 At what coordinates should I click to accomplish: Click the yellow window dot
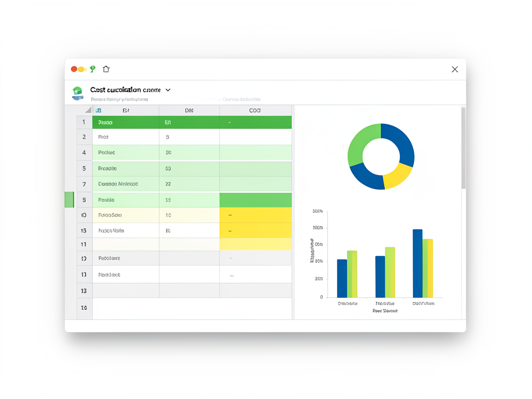[81, 69]
